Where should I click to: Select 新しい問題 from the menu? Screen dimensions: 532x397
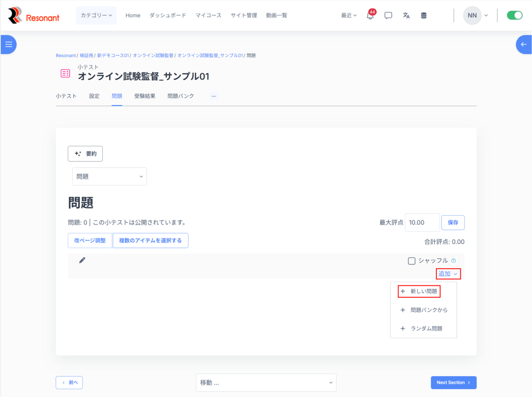click(419, 292)
